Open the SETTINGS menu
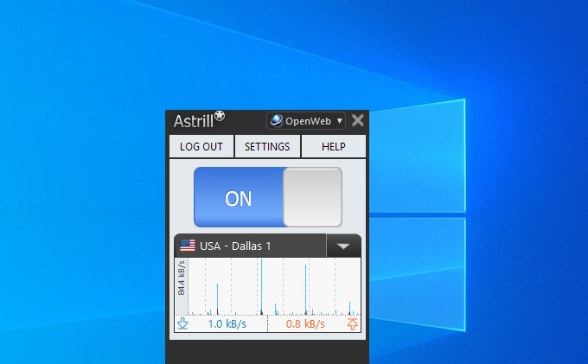This screenshot has height=364, width=588. tap(267, 147)
